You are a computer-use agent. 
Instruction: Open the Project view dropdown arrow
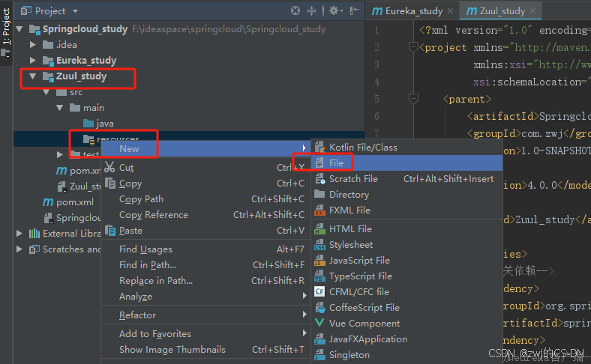click(76, 11)
